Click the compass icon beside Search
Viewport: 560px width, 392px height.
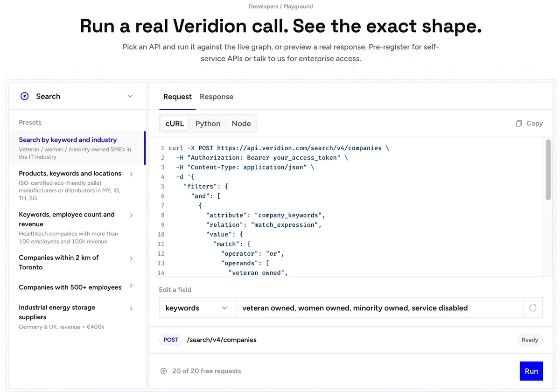click(25, 96)
